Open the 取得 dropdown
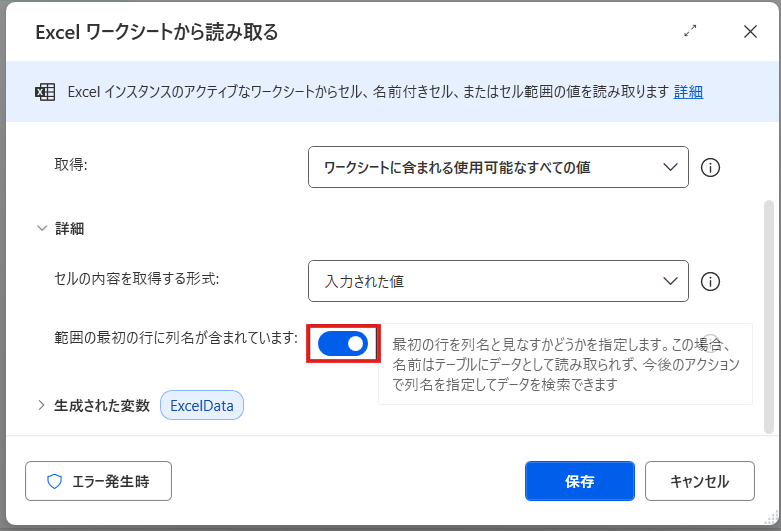This screenshot has height=531, width=781. tap(498, 167)
